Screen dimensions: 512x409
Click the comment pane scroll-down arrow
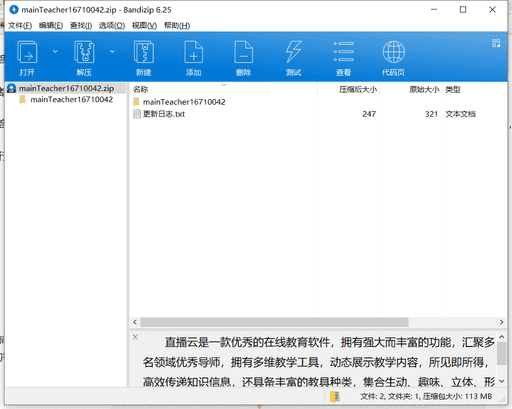click(x=502, y=381)
